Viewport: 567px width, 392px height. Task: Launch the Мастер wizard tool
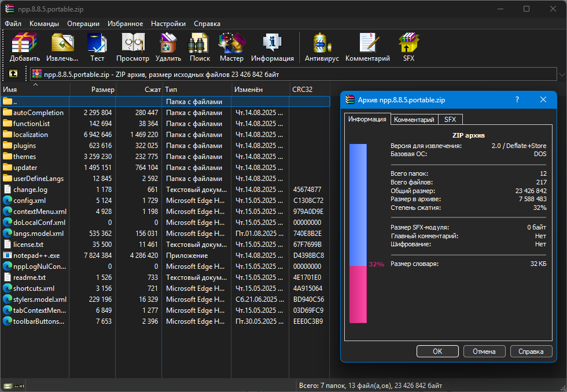click(x=231, y=47)
